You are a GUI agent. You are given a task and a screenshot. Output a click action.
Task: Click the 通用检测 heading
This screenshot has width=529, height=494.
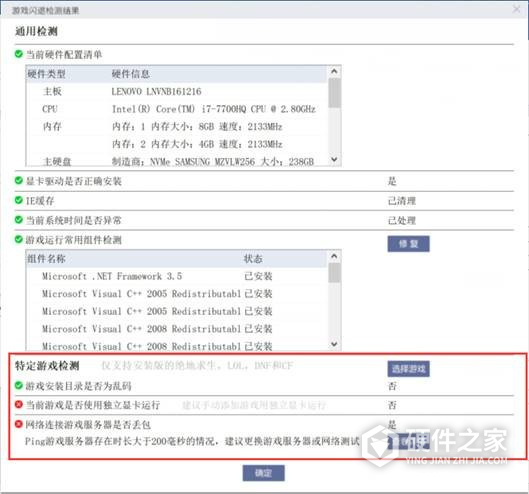(36, 31)
